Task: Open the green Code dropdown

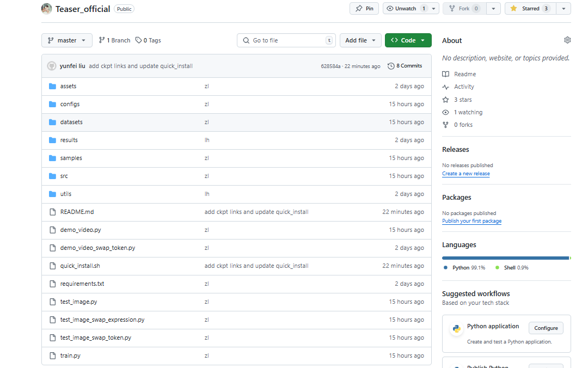Action: (408, 40)
